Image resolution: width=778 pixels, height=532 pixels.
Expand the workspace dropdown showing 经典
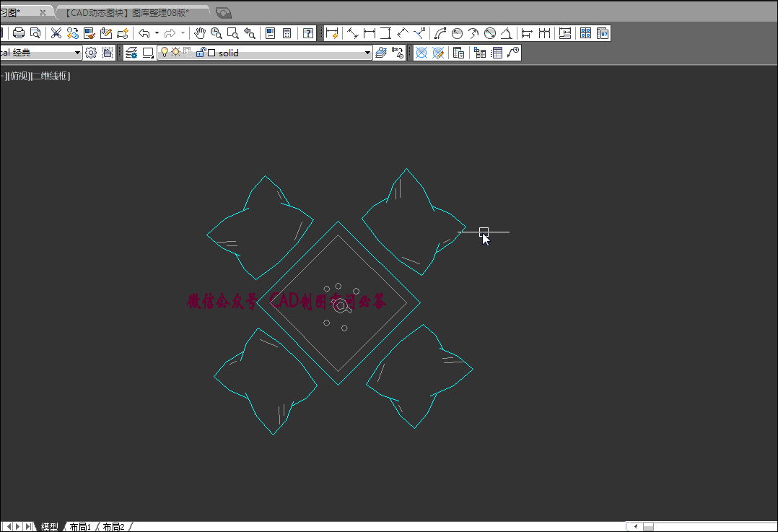tap(77, 53)
